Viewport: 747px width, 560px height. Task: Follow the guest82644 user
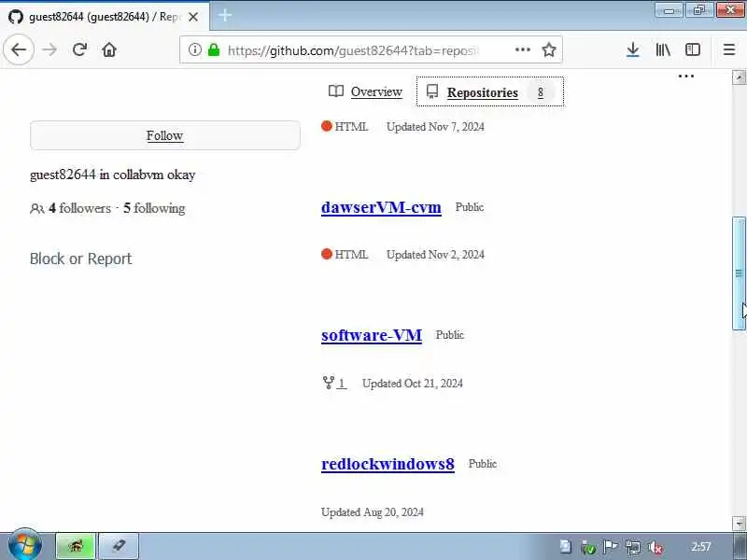pos(165,135)
